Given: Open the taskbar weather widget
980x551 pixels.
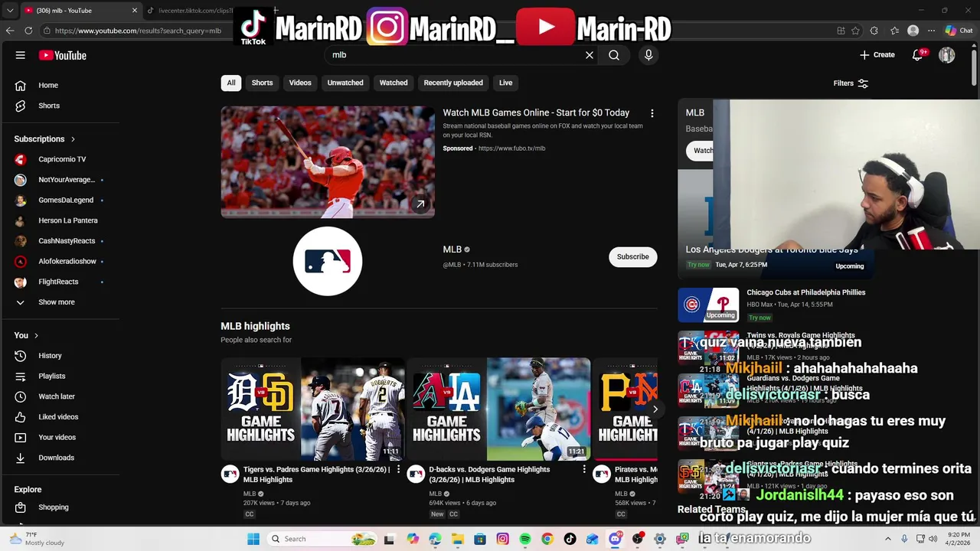Looking at the screenshot, I should coord(37,539).
